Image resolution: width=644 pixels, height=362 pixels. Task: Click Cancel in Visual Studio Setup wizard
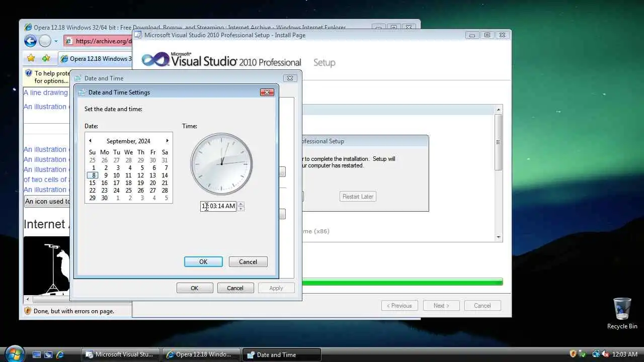click(x=482, y=306)
